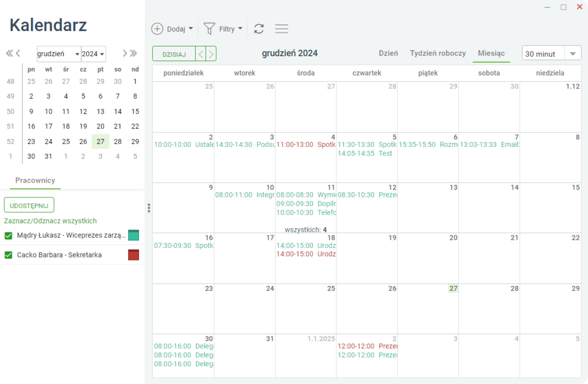588x384 pixels.
Task: Click red color swatch for Cacko Barbara
Action: [133, 255]
